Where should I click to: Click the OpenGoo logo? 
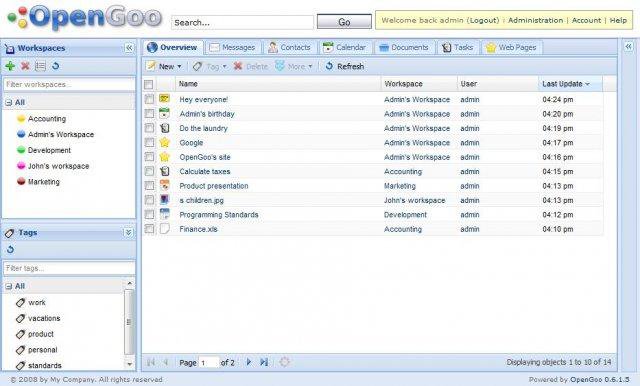84,18
